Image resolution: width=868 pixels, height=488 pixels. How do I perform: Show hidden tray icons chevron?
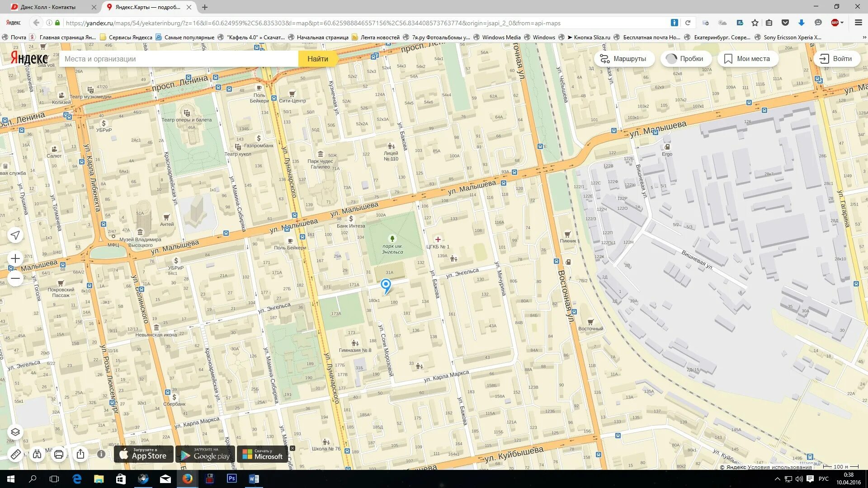777,479
